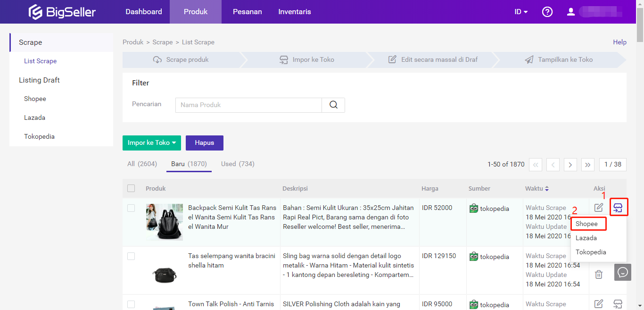Screen dimensions: 644x310
Task: Check the Backpack Semi Kulit row checkbox
Action: (x=131, y=208)
